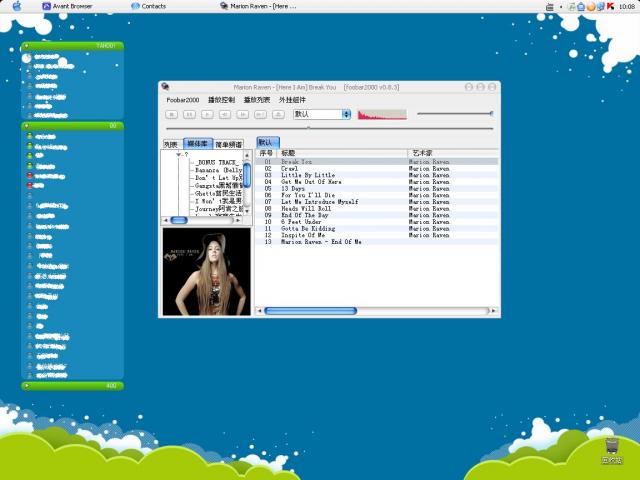Click the foobar2000 title bar app icon

pos(165,87)
